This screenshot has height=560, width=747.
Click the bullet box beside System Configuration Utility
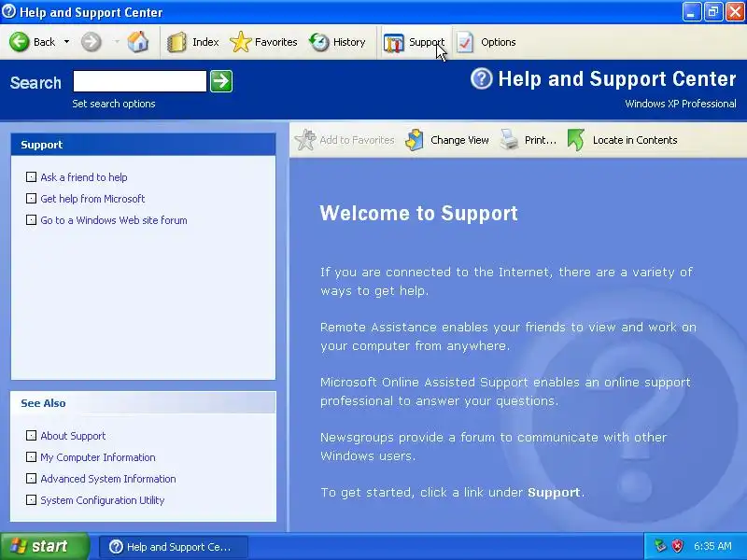31,500
